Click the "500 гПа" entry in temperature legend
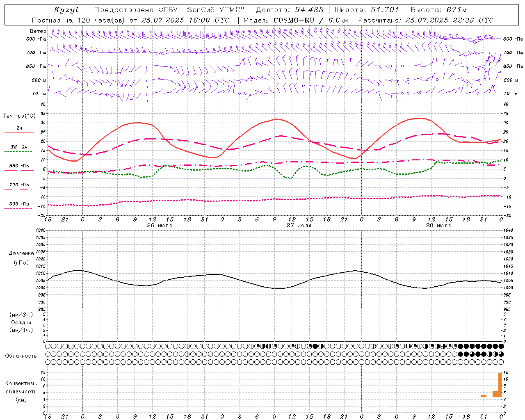The width and height of the screenshot is (525, 420). tap(19, 204)
